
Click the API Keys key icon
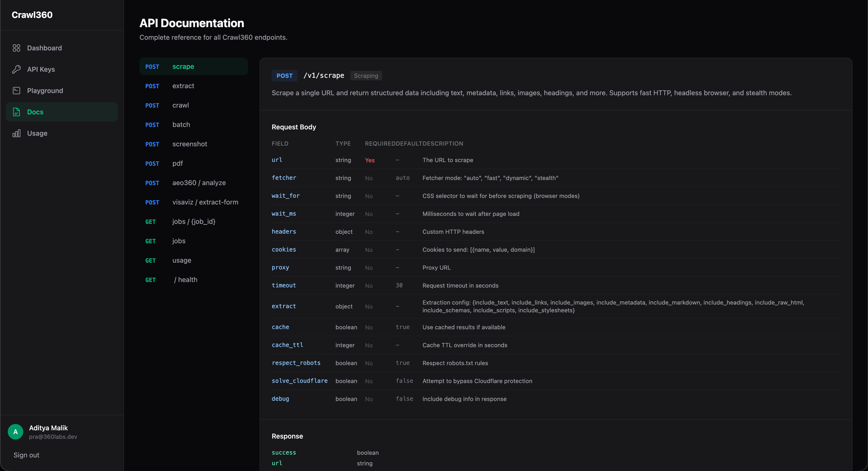[16, 69]
